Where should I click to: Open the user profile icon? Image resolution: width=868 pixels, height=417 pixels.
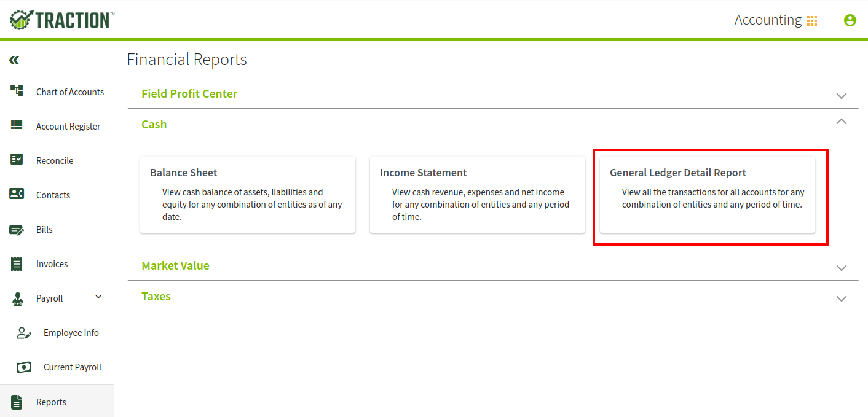(x=850, y=20)
